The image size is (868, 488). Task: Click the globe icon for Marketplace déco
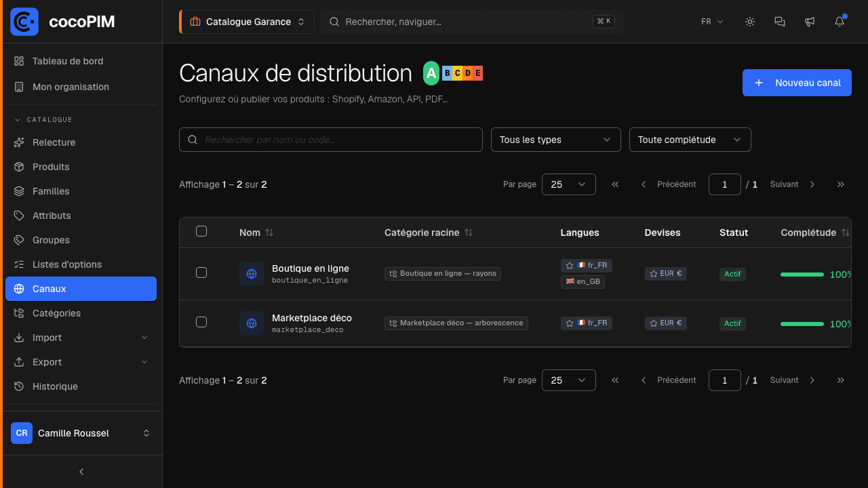click(252, 323)
